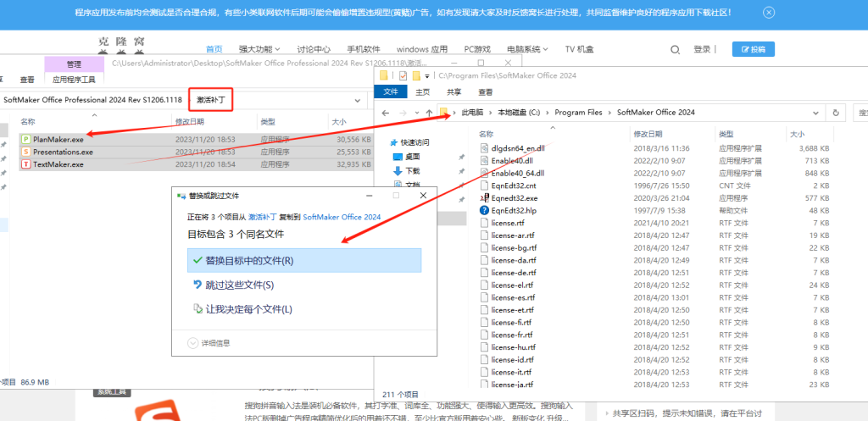The width and height of the screenshot is (868, 421).
Task: Open the 首页 site navigation item
Action: click(x=214, y=49)
